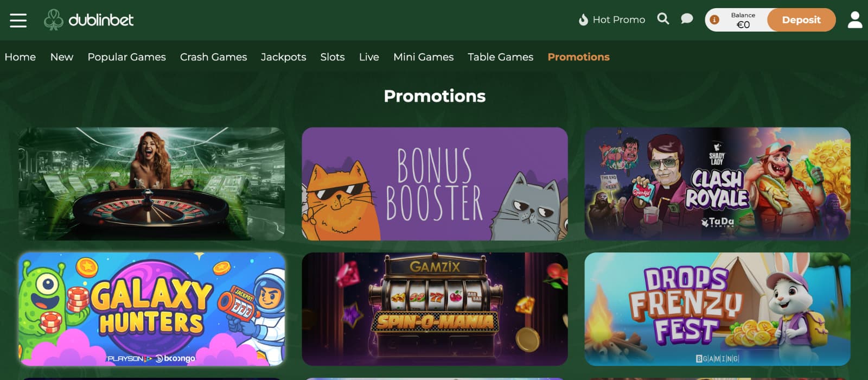Go to the Home tab

click(x=20, y=57)
